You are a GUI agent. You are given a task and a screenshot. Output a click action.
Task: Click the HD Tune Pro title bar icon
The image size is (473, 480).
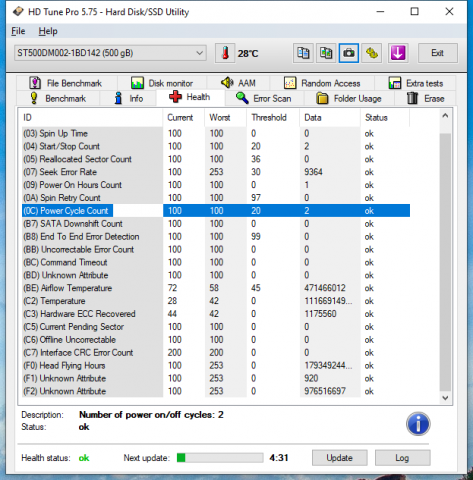click(18, 12)
